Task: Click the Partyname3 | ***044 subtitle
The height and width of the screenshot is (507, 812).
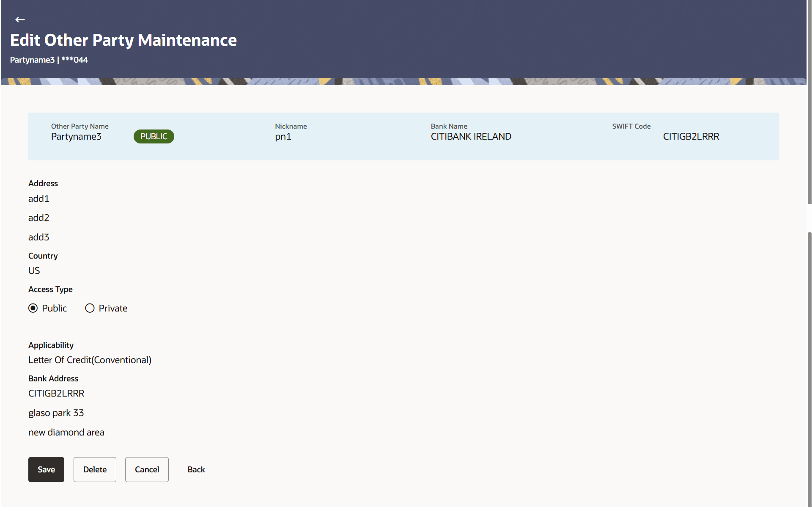Action: coord(49,60)
